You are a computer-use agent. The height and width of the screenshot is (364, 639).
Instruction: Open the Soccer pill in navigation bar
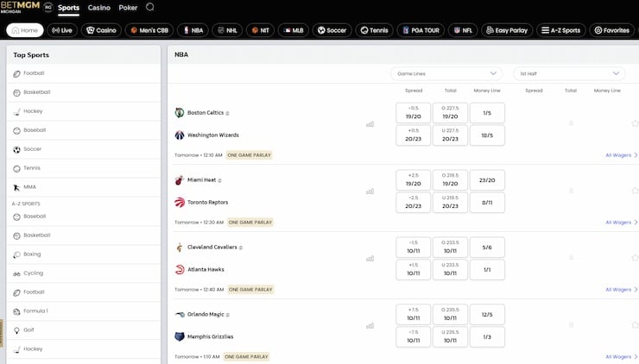point(332,30)
